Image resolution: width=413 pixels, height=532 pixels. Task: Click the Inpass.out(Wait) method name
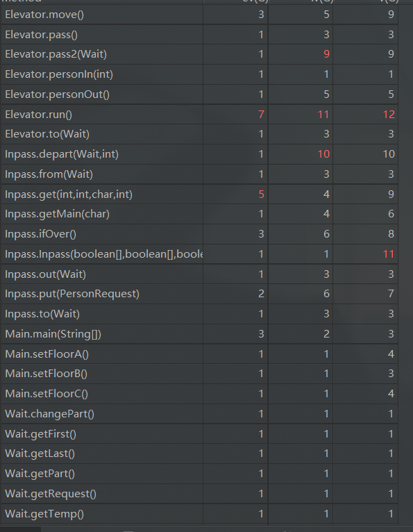45,274
